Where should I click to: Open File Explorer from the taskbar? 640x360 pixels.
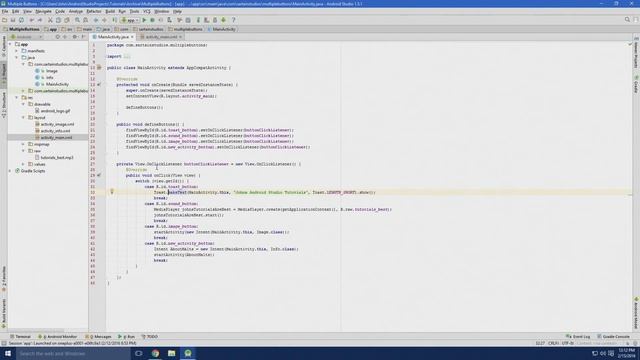(171, 353)
